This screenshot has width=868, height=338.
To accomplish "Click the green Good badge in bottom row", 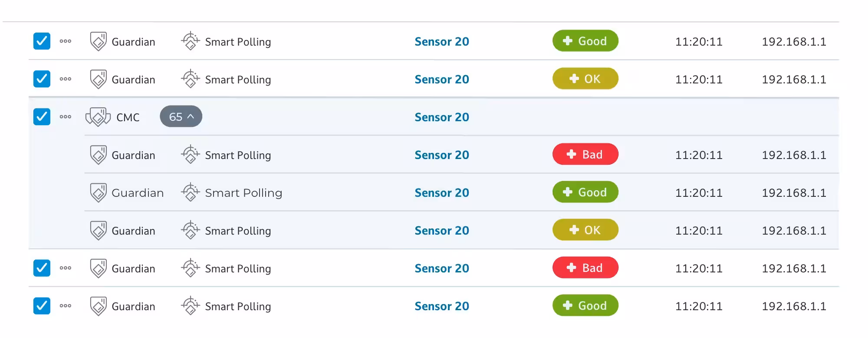I will [585, 305].
